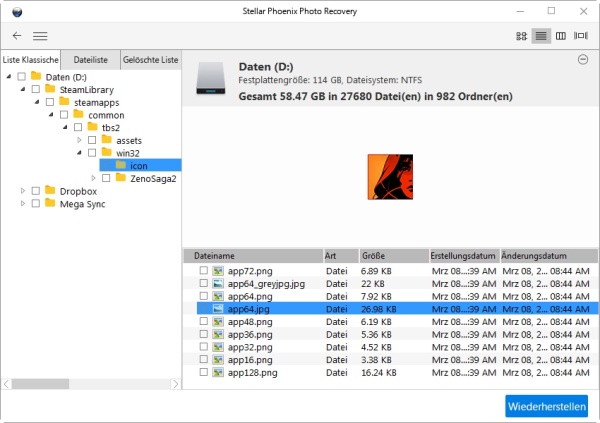Screen dimensions: 600x423
Task: Check the Mega Sync folder checkbox
Action: [x=36, y=203]
